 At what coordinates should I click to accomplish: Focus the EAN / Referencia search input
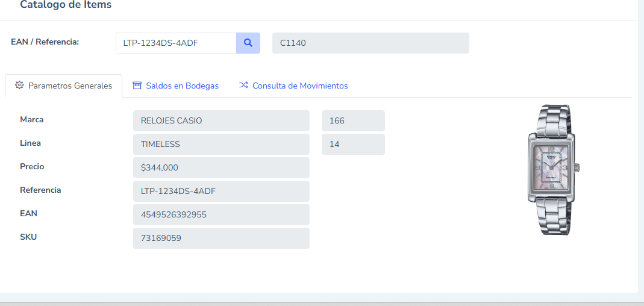[x=175, y=43]
